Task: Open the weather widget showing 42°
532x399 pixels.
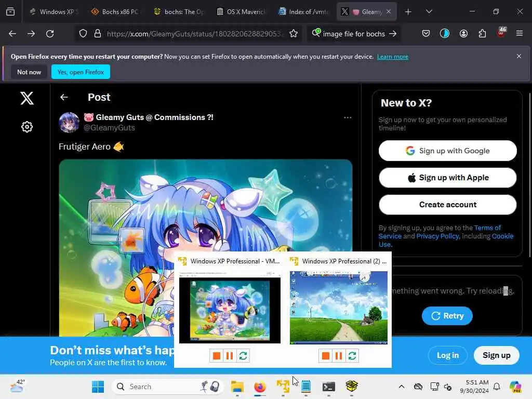Action: [x=17, y=386]
